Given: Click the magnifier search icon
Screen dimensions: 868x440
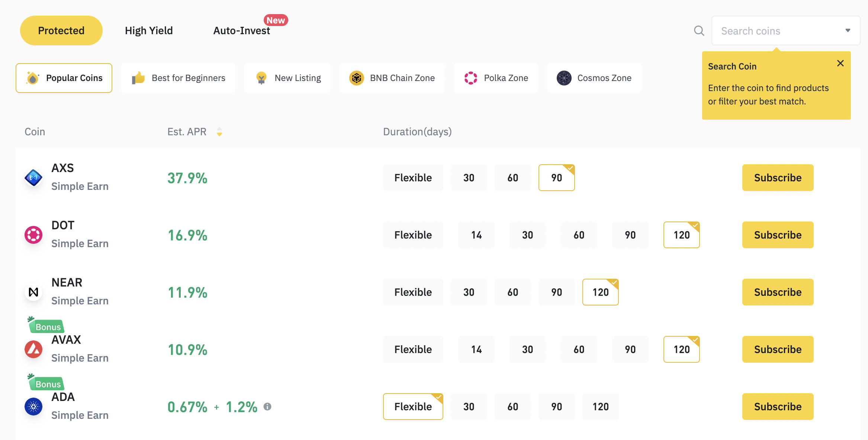Looking at the screenshot, I should pyautogui.click(x=699, y=30).
